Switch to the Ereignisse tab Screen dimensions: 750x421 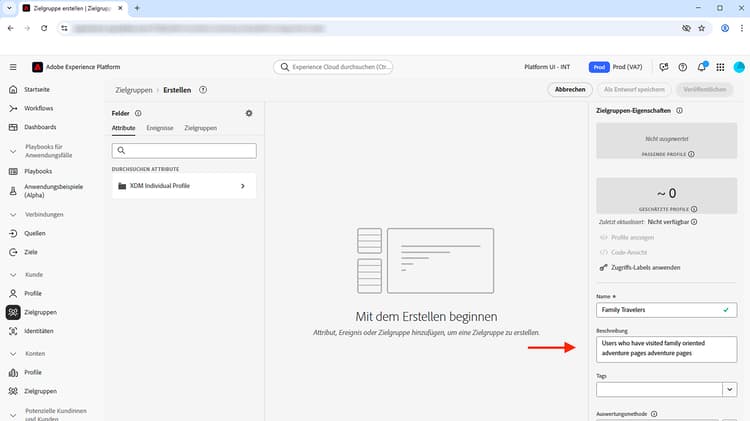[160, 128]
